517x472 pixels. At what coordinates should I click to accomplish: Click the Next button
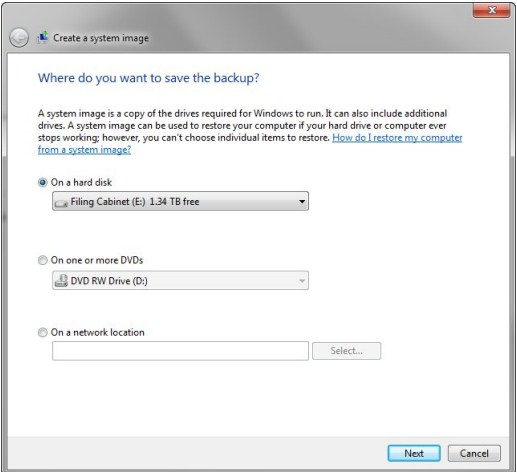point(414,453)
